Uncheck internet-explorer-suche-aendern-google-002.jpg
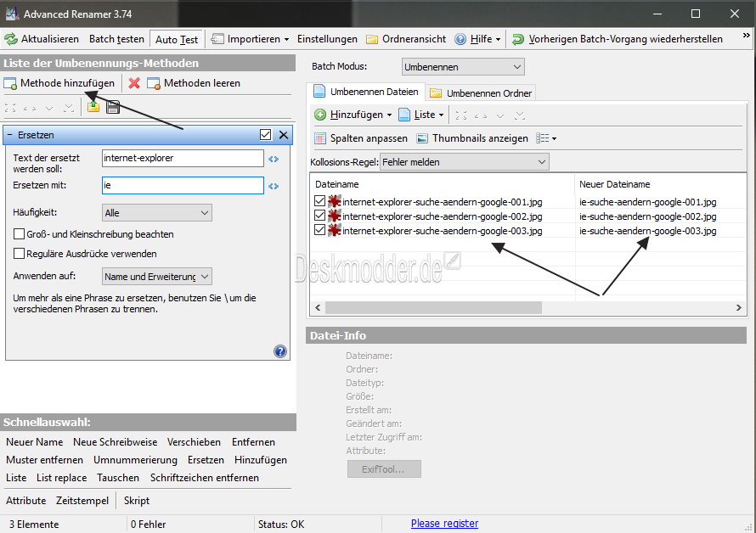756x533 pixels. pyautogui.click(x=319, y=216)
